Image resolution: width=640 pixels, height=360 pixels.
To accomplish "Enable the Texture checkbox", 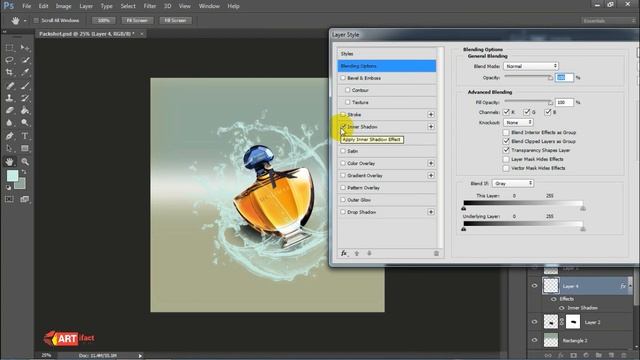I will [x=348, y=102].
